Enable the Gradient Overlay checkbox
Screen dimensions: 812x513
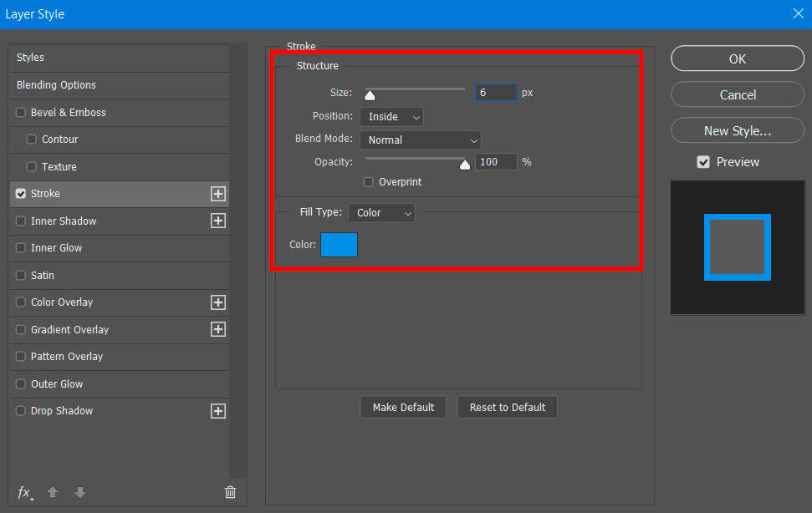[21, 329]
